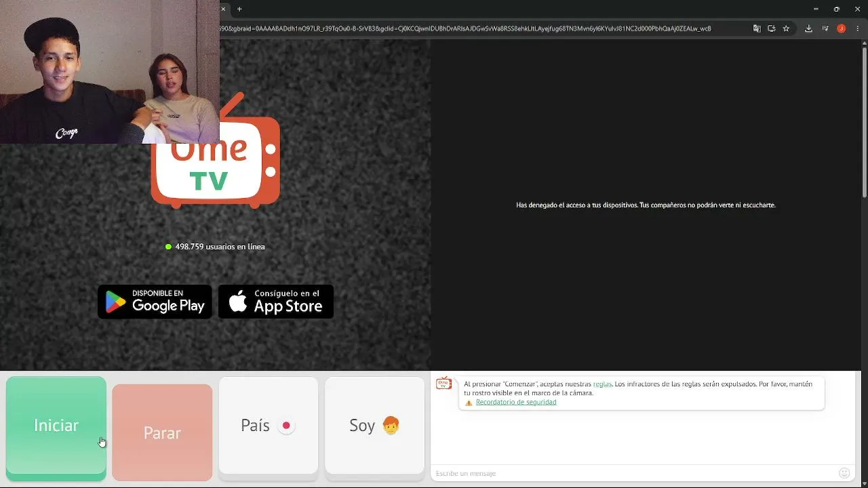Screen dimensions: 868x488
Task: Open the App Store download badge
Action: [276, 302]
